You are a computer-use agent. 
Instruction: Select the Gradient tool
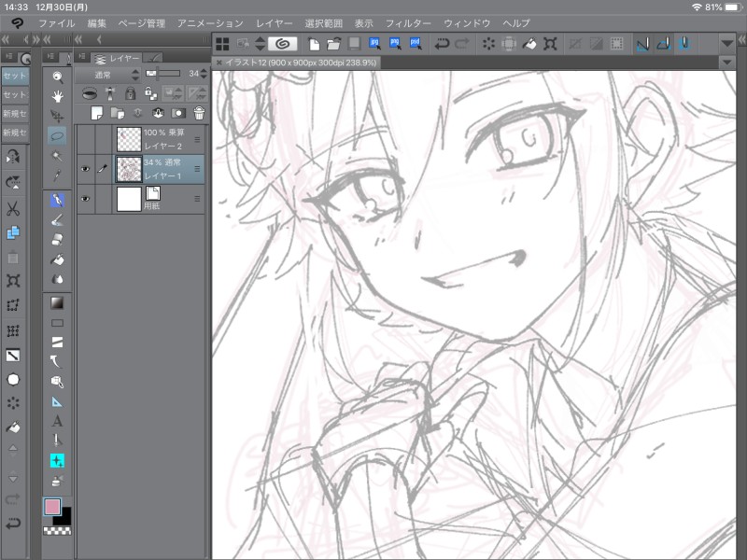pos(57,302)
